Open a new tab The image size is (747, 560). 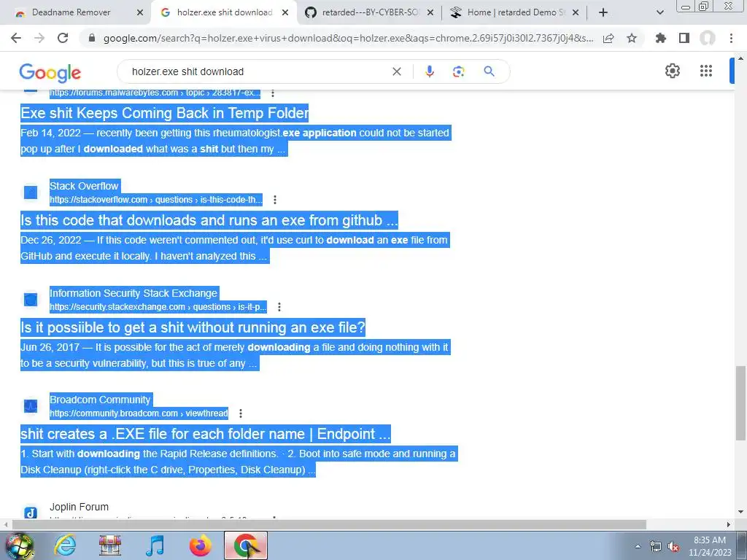click(x=603, y=12)
